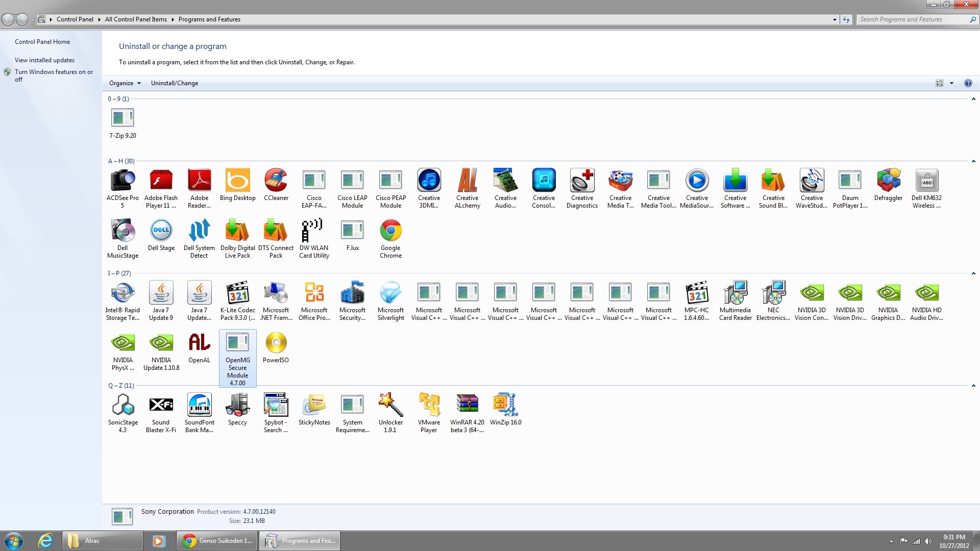The height and width of the screenshot is (551, 980).
Task: Click the Uninstall/Change button
Action: pos(175,83)
